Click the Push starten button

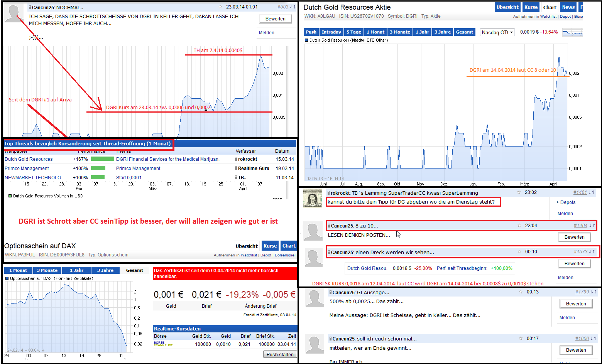(x=280, y=354)
